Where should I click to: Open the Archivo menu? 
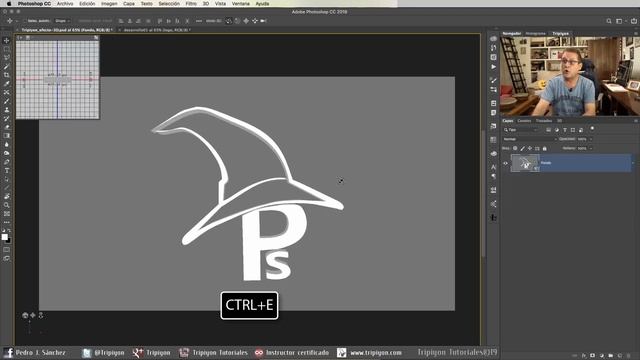[65, 4]
